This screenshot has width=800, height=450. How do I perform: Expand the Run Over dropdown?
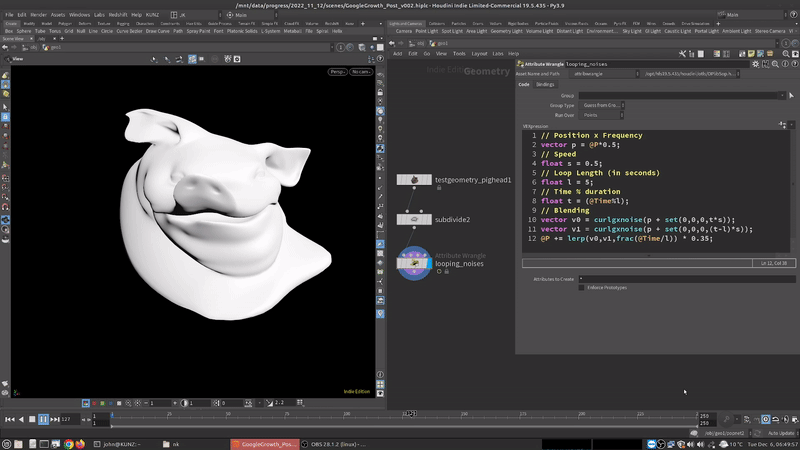click(601, 115)
